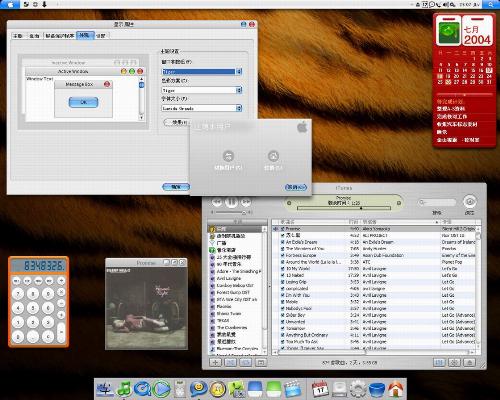Viewport: 500px width, 400px height.
Task: Toggle shuffle button at iTunes bottom left
Action: click(231, 362)
